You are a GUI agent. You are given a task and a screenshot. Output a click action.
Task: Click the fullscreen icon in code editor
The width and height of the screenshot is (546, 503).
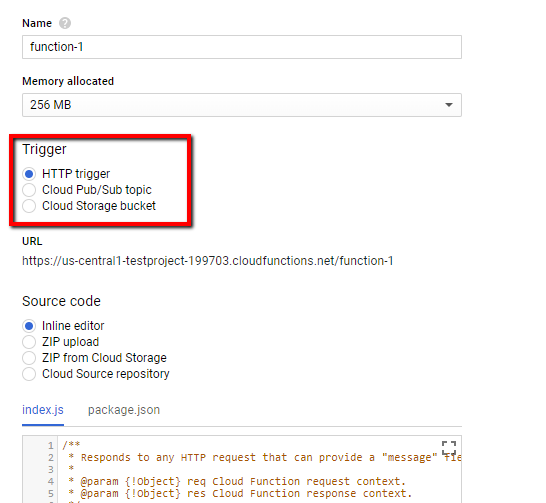coord(449,448)
